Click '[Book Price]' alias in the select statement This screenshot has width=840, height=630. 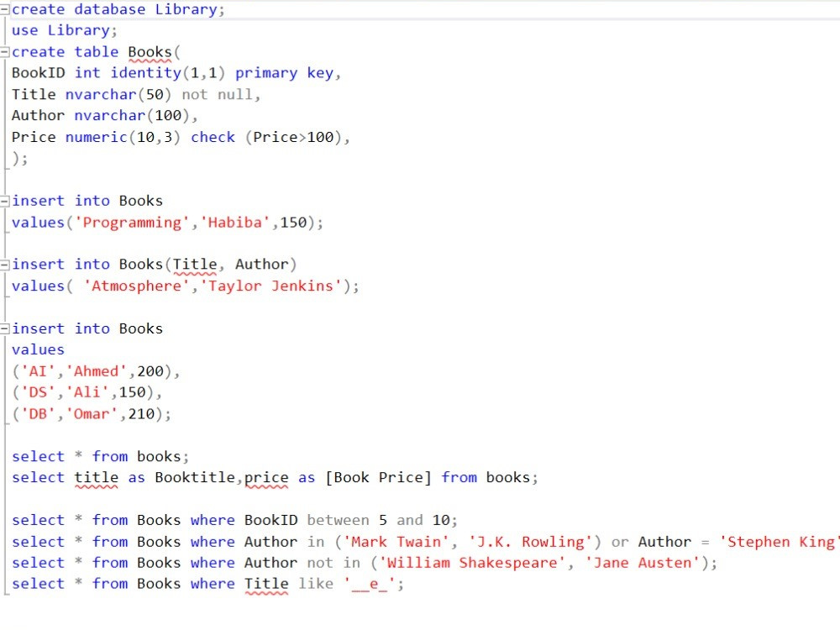pyautogui.click(x=378, y=477)
